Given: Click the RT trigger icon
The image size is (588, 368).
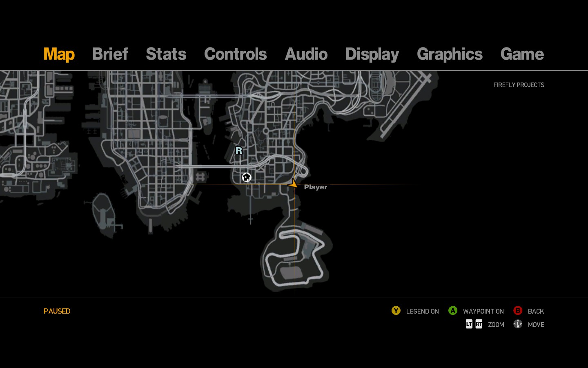Looking at the screenshot, I should tap(479, 324).
